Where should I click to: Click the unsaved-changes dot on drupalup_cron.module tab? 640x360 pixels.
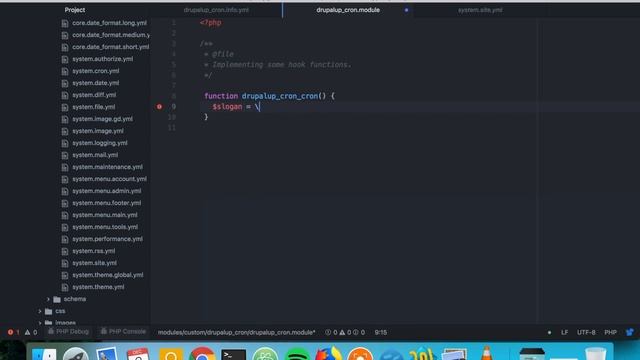[406, 10]
